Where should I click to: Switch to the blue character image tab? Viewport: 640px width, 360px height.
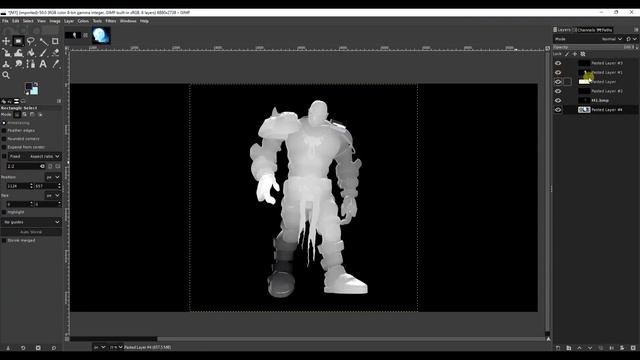pyautogui.click(x=101, y=36)
